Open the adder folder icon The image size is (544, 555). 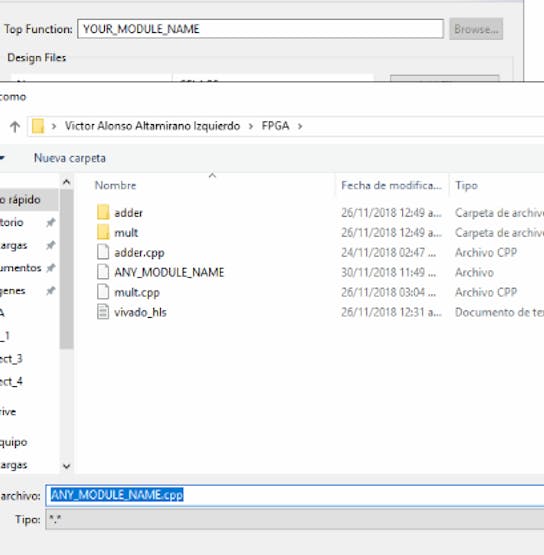tap(103, 212)
